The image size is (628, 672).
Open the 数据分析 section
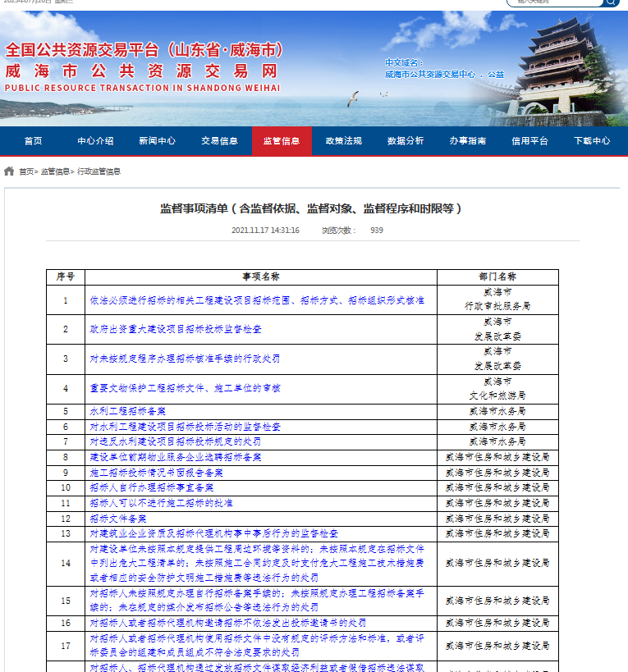tap(406, 141)
